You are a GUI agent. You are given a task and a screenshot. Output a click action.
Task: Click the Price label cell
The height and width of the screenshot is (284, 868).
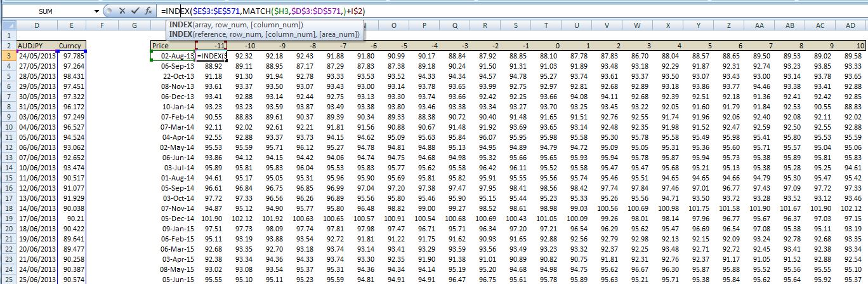point(173,46)
